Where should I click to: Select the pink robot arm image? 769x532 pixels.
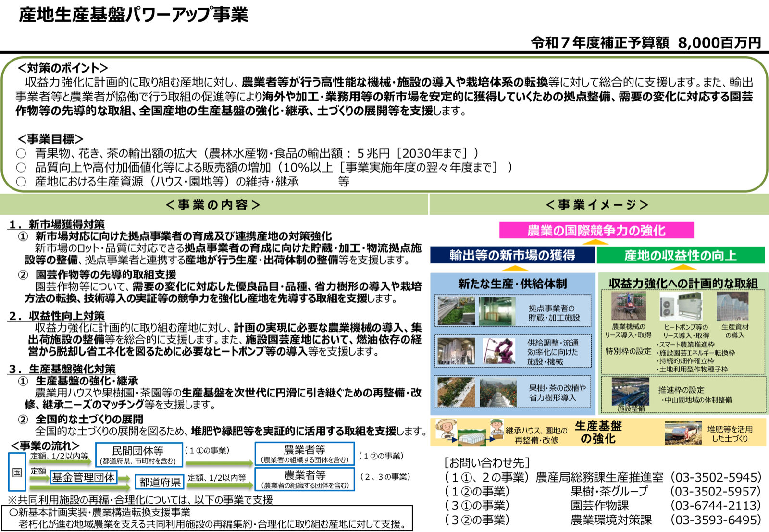tap(500, 351)
